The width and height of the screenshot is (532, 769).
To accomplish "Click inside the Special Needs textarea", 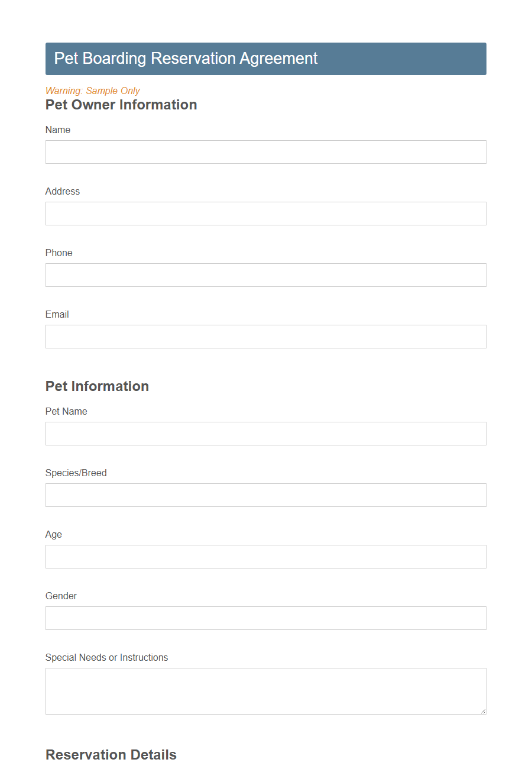I will [x=266, y=689].
